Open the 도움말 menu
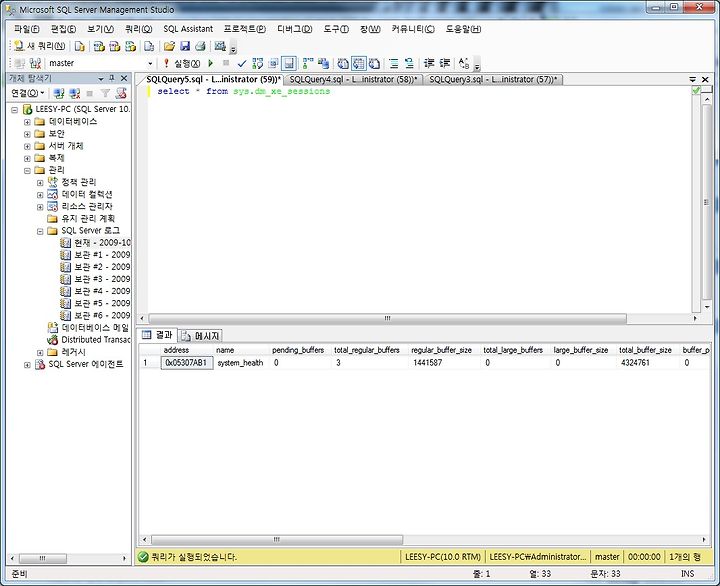The width and height of the screenshot is (720, 586). pyautogui.click(x=463, y=28)
